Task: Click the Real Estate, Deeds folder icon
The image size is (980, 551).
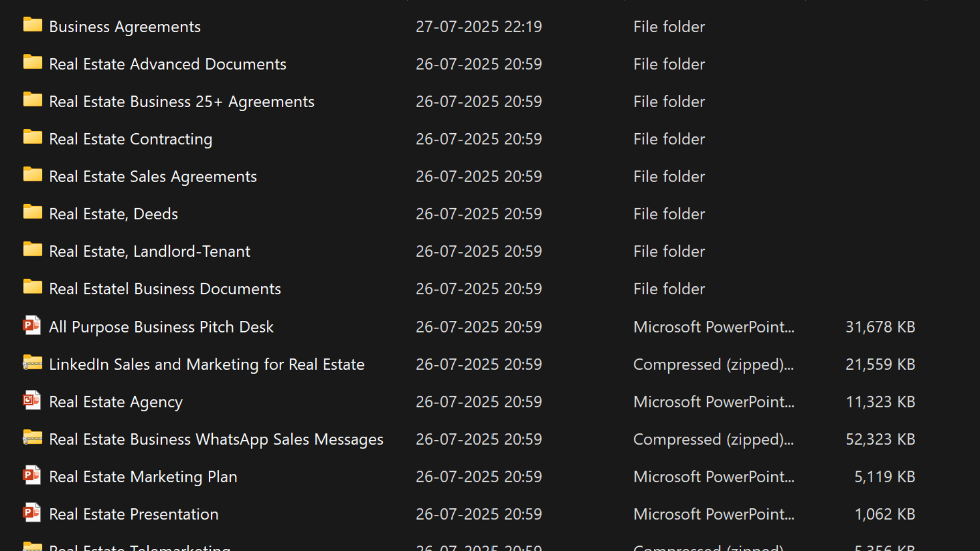Action: tap(33, 212)
